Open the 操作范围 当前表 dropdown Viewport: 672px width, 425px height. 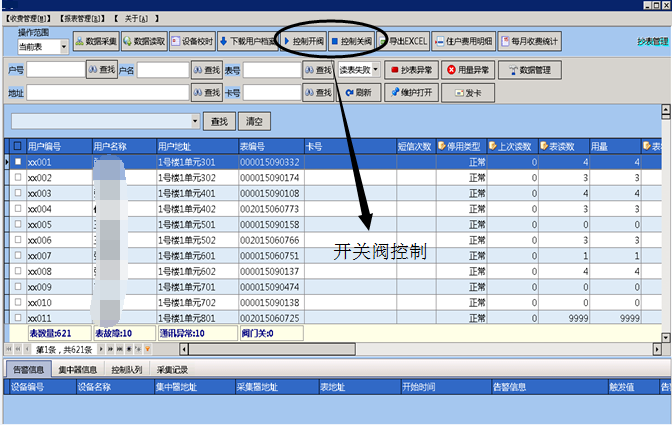pyautogui.click(x=63, y=47)
